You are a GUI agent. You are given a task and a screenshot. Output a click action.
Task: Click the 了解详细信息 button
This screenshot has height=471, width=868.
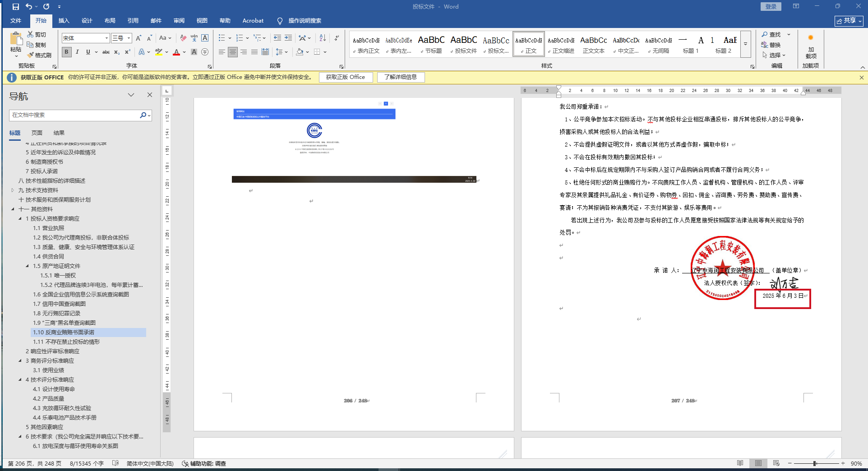[x=401, y=77]
